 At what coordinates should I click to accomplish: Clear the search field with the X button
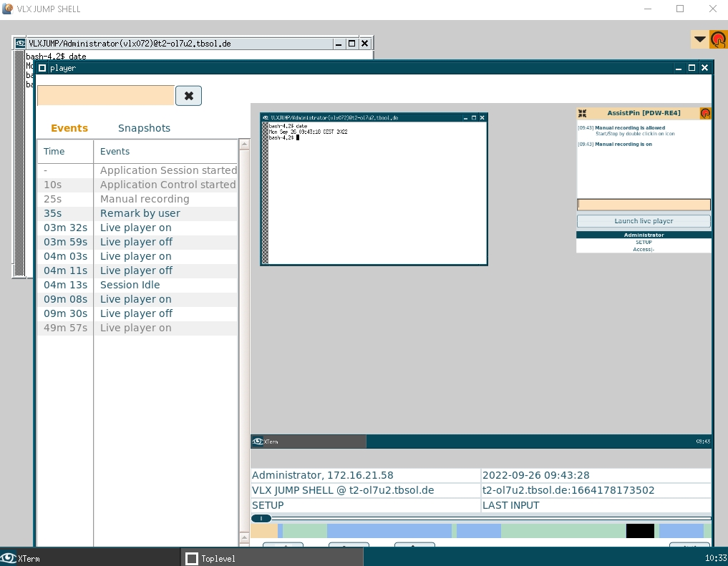click(188, 96)
